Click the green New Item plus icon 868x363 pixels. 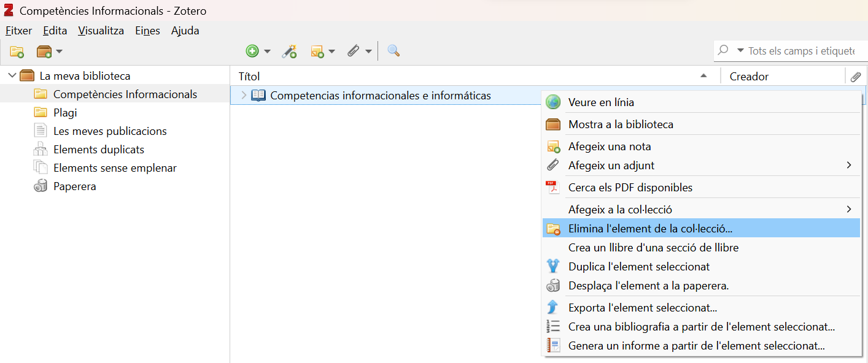(252, 52)
